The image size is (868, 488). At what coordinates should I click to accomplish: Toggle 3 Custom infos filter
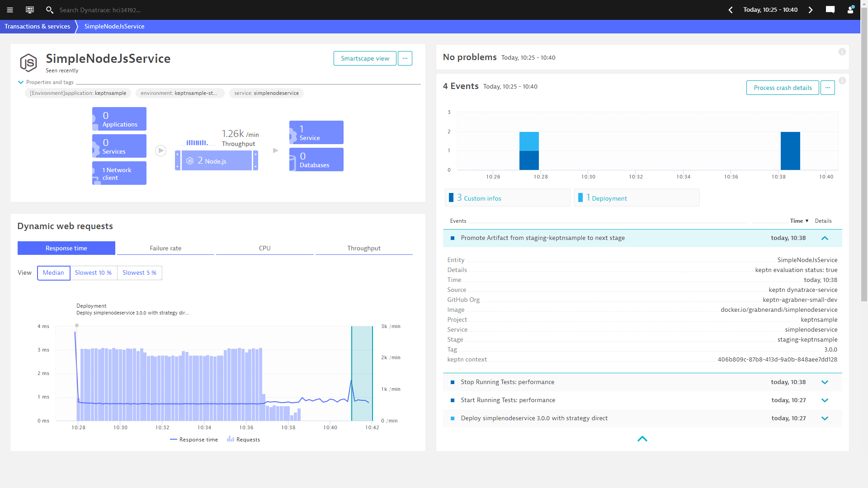tap(507, 197)
